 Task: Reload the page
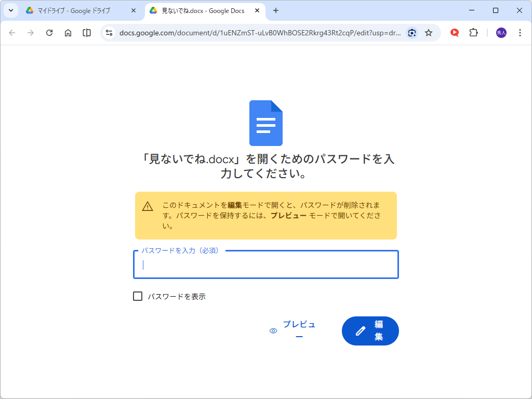tap(49, 32)
